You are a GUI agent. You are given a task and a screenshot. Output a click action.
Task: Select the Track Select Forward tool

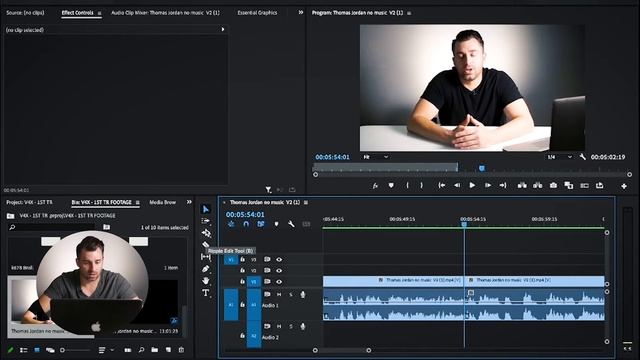pyautogui.click(x=206, y=221)
